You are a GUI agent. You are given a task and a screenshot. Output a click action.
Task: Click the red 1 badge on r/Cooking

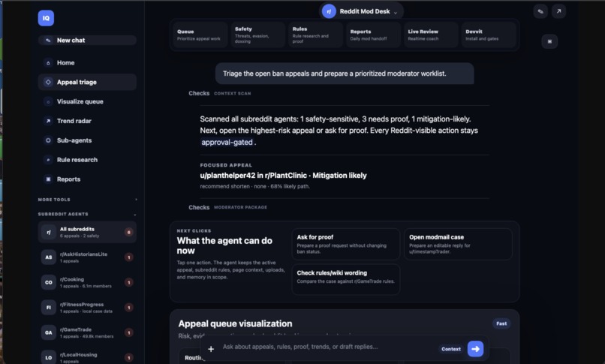129,282
